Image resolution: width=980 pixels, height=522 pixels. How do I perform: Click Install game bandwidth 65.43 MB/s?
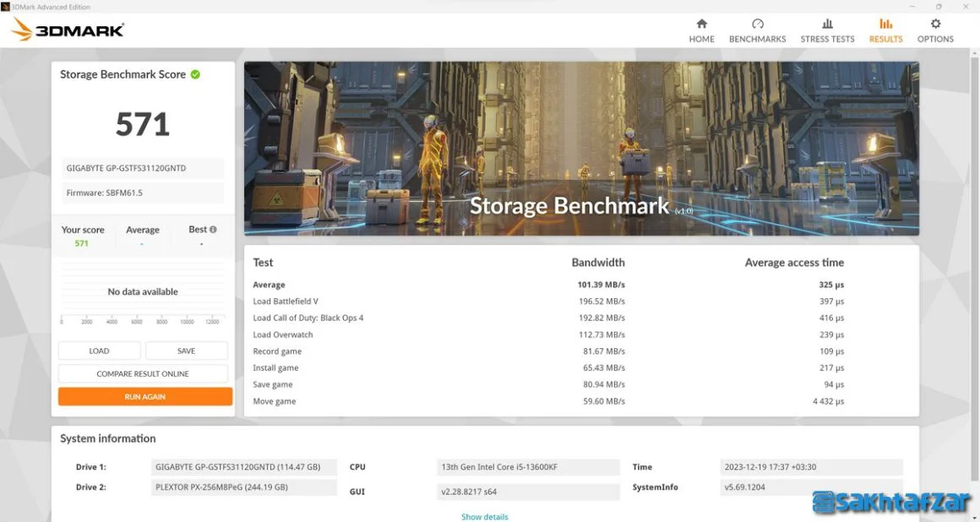click(x=604, y=367)
